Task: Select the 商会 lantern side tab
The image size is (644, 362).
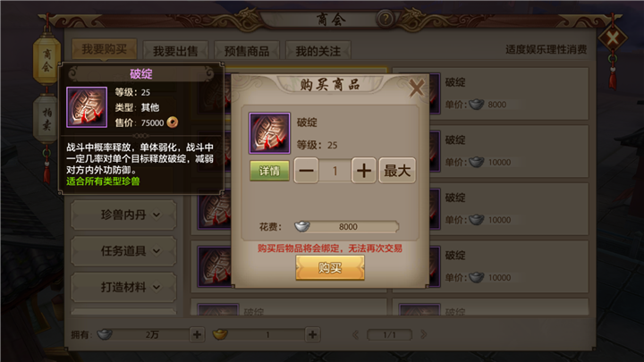Action: [47, 60]
